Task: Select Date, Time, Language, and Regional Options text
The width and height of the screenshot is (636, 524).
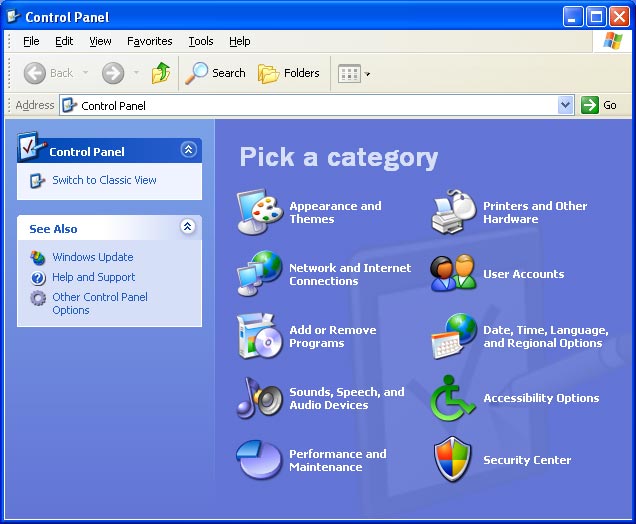Action: tap(546, 337)
